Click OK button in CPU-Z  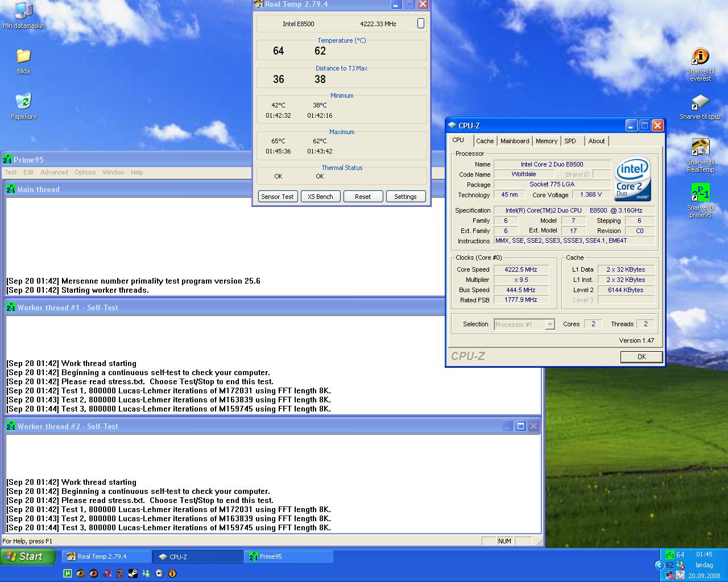click(x=642, y=357)
